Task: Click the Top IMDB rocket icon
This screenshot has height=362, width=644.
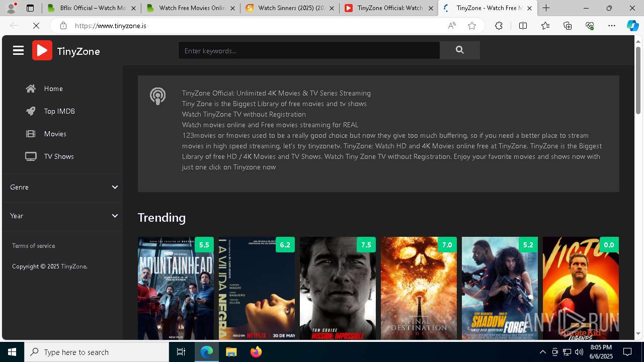Action: pos(31,111)
